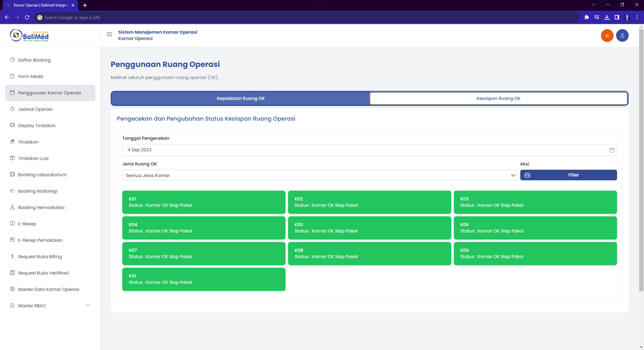Reload the page with browser refresh icon
This screenshot has height=350, width=644.
27,17
